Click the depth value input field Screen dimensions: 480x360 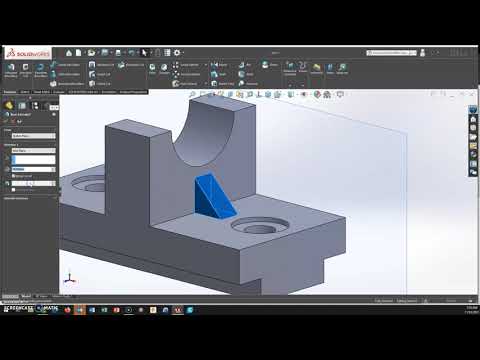pos(31,169)
